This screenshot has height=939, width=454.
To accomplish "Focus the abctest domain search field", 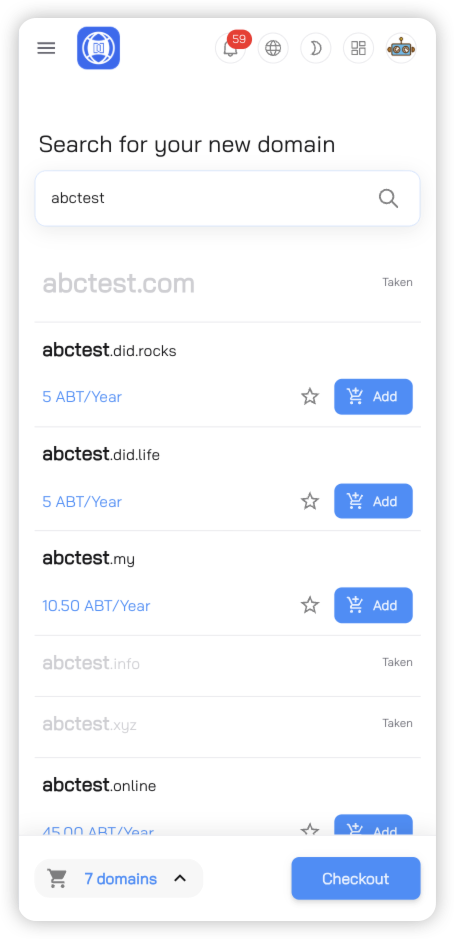I will (228, 198).
